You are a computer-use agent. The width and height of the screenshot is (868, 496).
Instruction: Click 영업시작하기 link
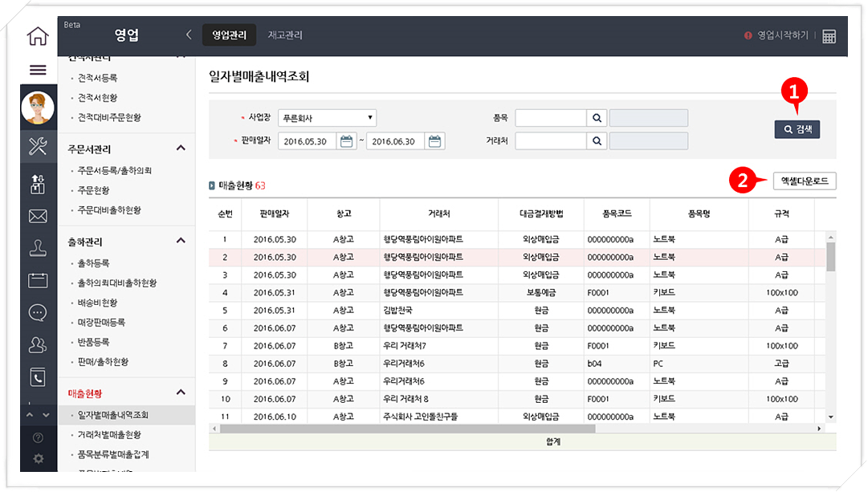[x=782, y=35]
